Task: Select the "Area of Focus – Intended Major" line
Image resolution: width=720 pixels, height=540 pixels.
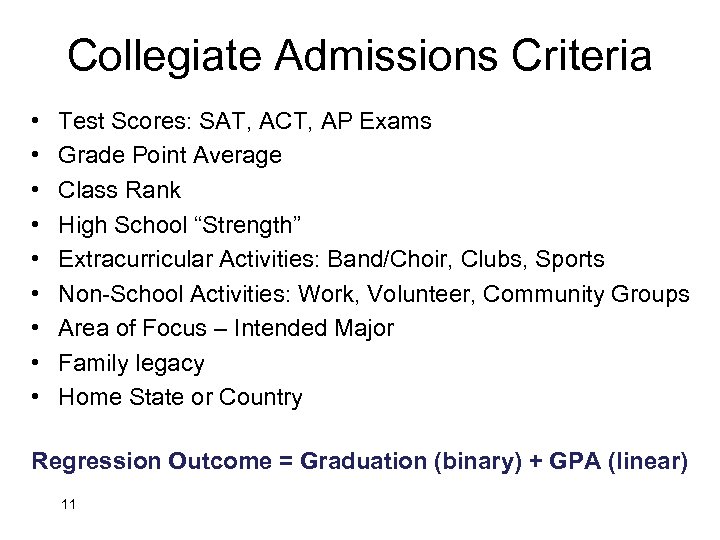Action: pos(226,328)
